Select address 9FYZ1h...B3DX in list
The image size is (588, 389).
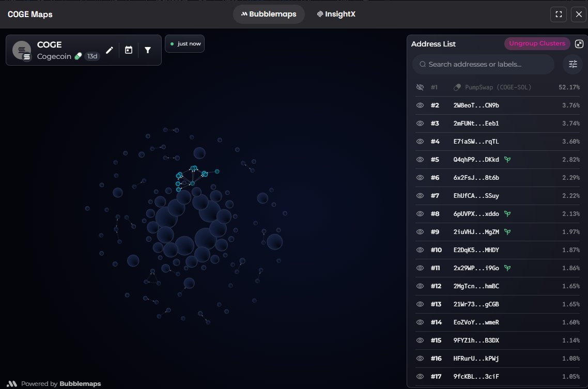point(476,340)
